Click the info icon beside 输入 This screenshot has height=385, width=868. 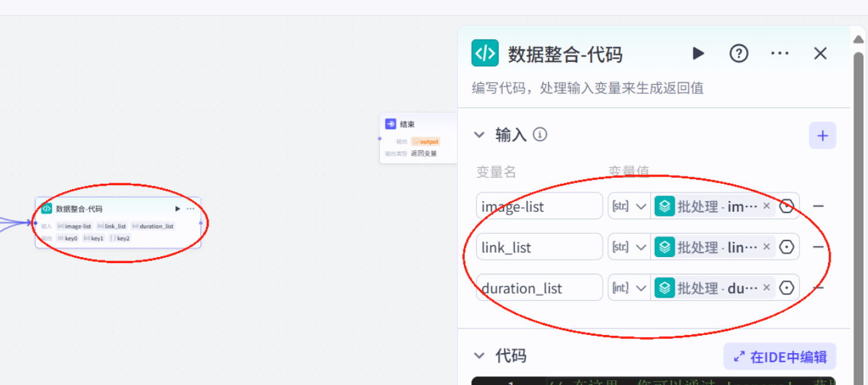pyautogui.click(x=539, y=134)
